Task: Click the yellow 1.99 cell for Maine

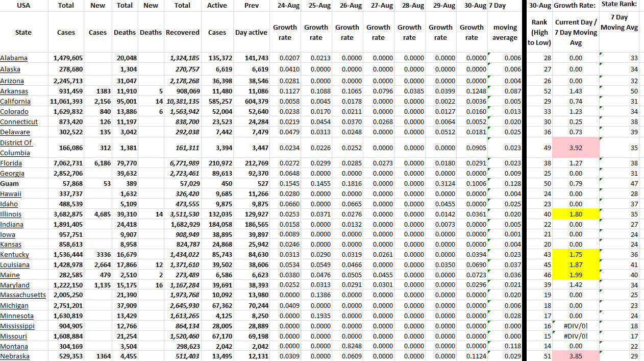Action: click(x=576, y=275)
